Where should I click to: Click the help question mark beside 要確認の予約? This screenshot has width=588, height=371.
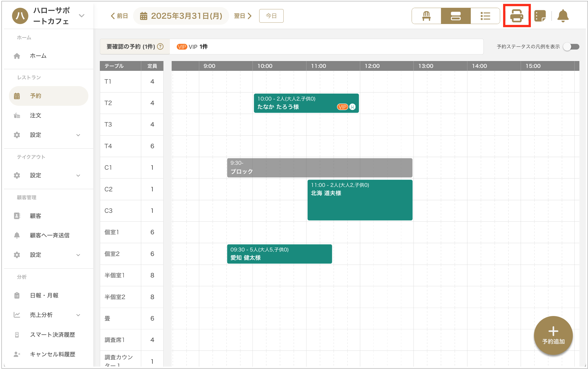[160, 46]
